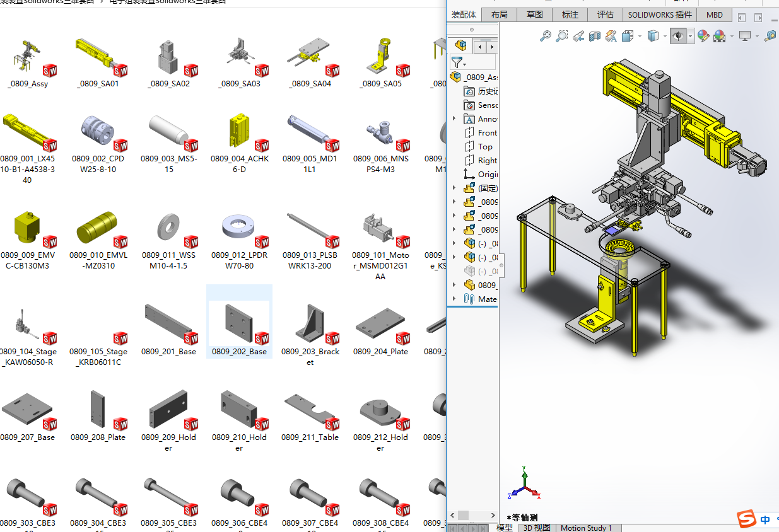
Task: Activate the Zoom to Area tool
Action: 562,35
